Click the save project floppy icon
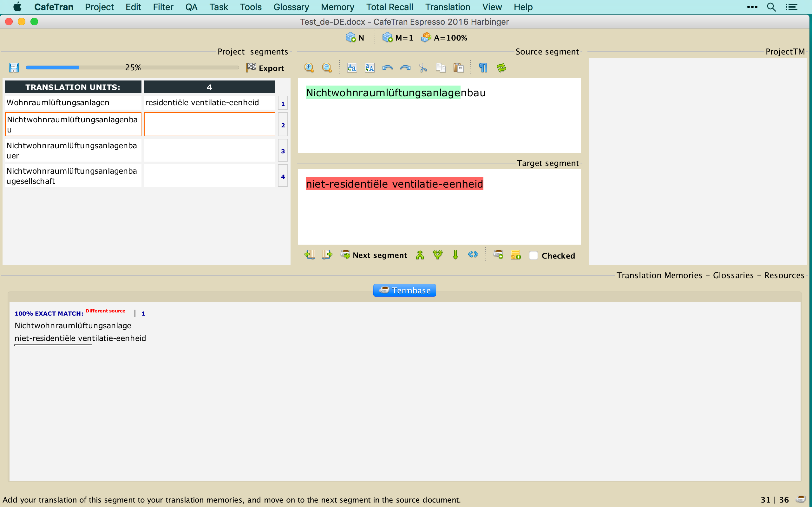812x507 pixels. pyautogui.click(x=14, y=68)
